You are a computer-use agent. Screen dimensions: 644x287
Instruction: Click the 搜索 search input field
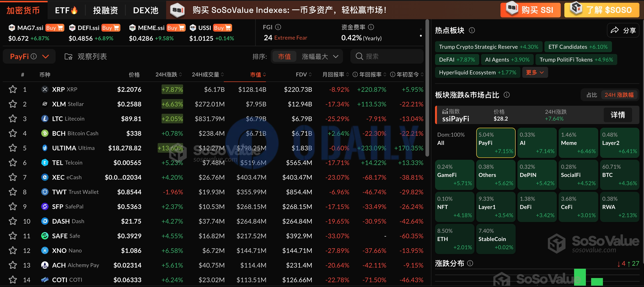[x=387, y=57]
